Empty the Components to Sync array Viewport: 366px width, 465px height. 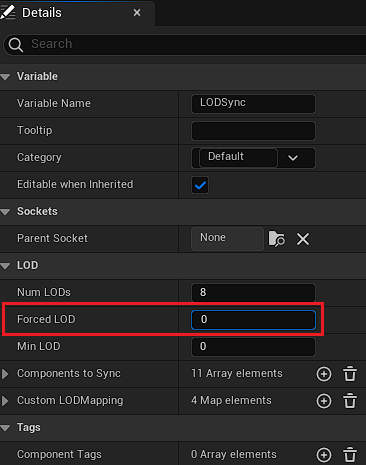[350, 374]
